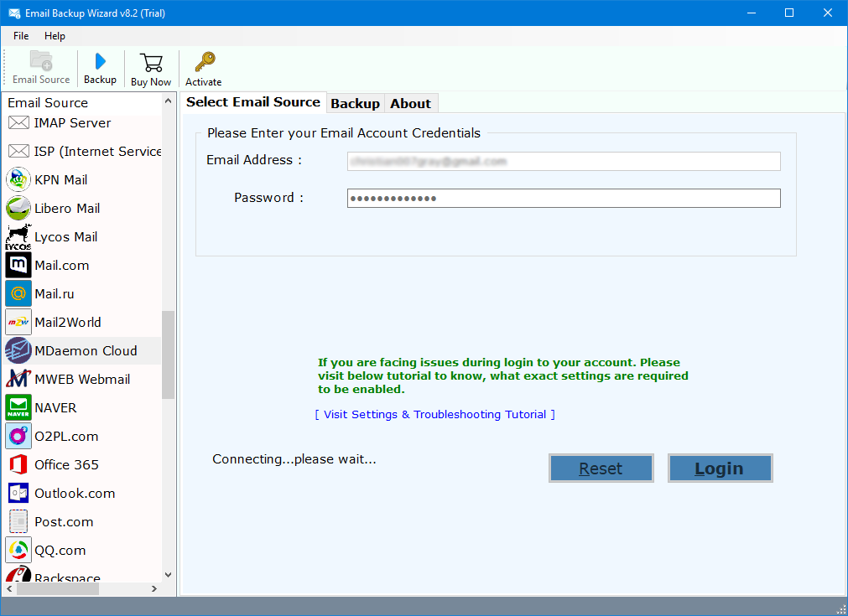Image resolution: width=848 pixels, height=616 pixels.
Task: Click the horizontal scroll-right arrow
Action: [x=154, y=588]
